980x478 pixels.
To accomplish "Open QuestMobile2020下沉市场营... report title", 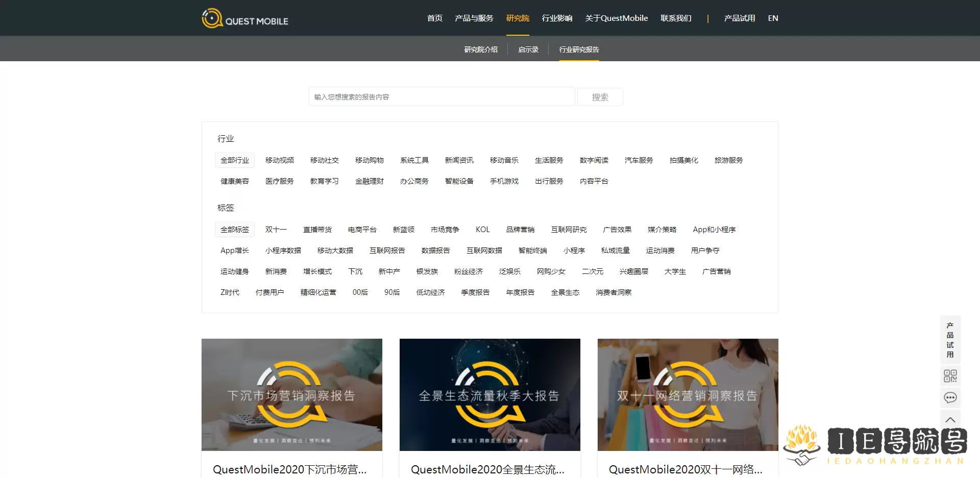I will 290,469.
